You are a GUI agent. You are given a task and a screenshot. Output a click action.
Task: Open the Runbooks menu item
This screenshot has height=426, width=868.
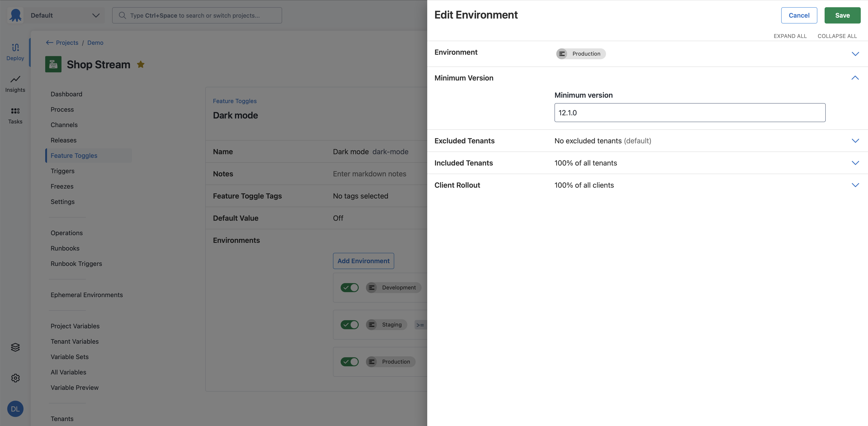65,248
